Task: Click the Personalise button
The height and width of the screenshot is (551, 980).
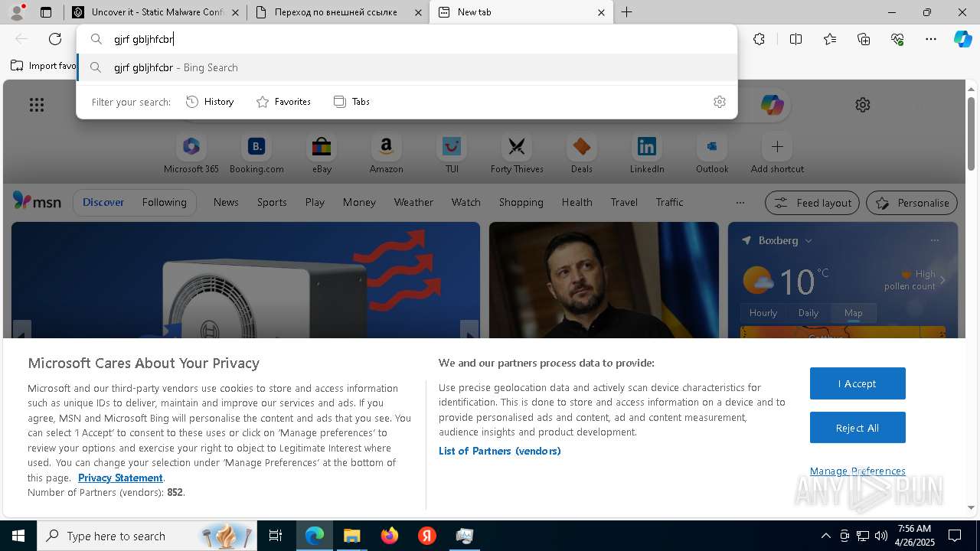Action: point(912,203)
